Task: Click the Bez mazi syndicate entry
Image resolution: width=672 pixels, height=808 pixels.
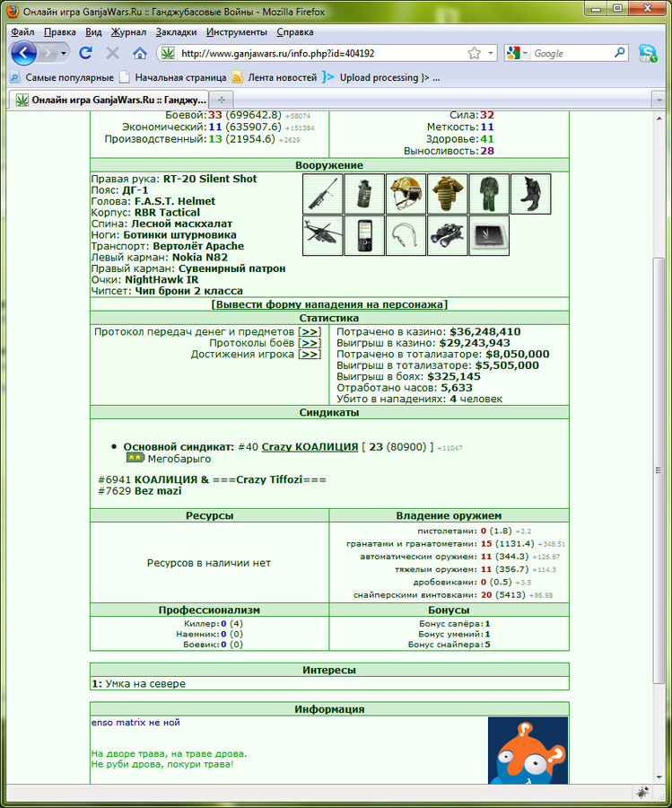Action: [158, 491]
